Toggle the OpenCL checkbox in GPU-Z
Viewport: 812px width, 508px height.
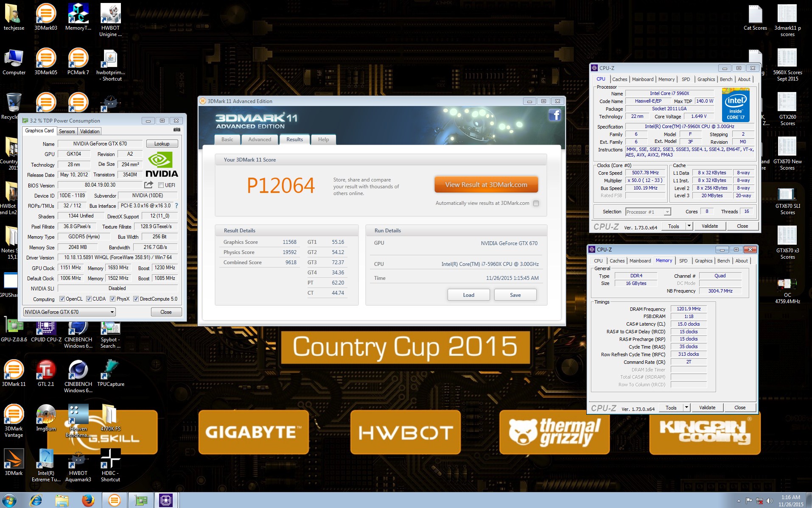click(62, 299)
